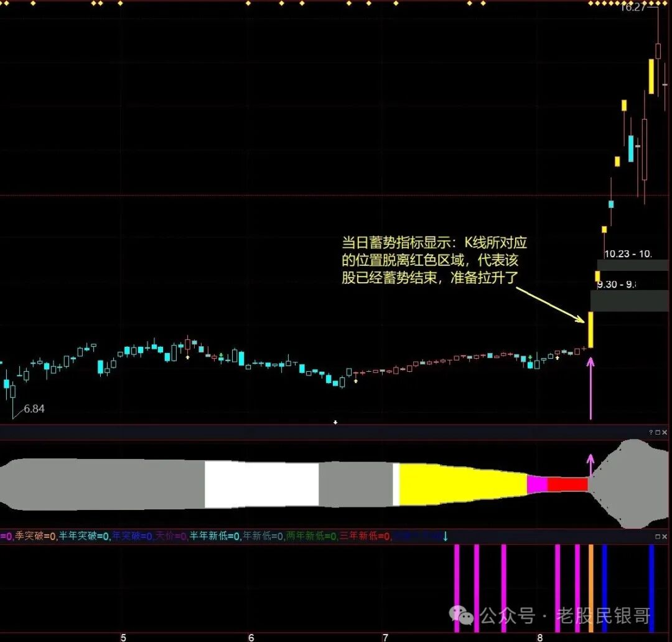Click the small white arrow on panel divider

tap(335, 422)
